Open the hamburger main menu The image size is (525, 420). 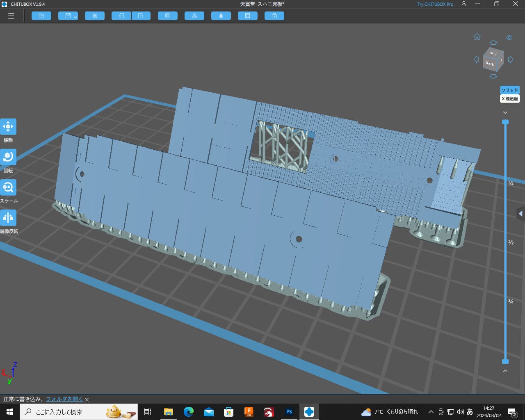[x=11, y=16]
